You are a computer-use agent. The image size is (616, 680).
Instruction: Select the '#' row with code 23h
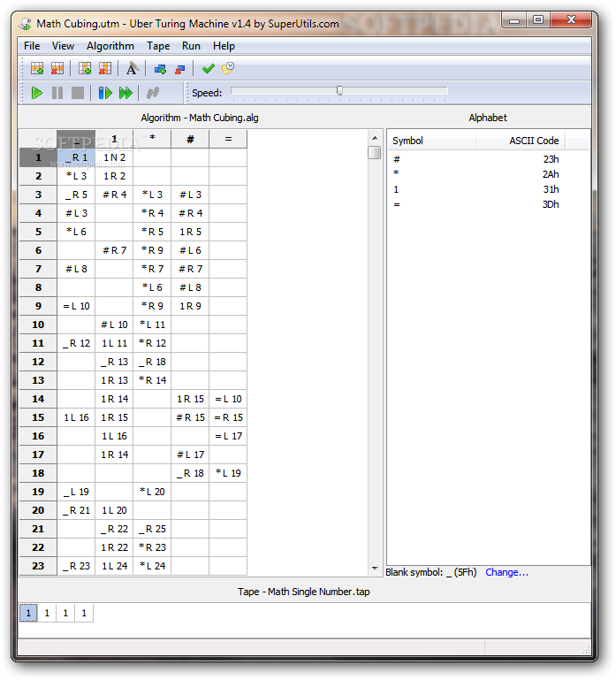pyautogui.click(x=476, y=159)
